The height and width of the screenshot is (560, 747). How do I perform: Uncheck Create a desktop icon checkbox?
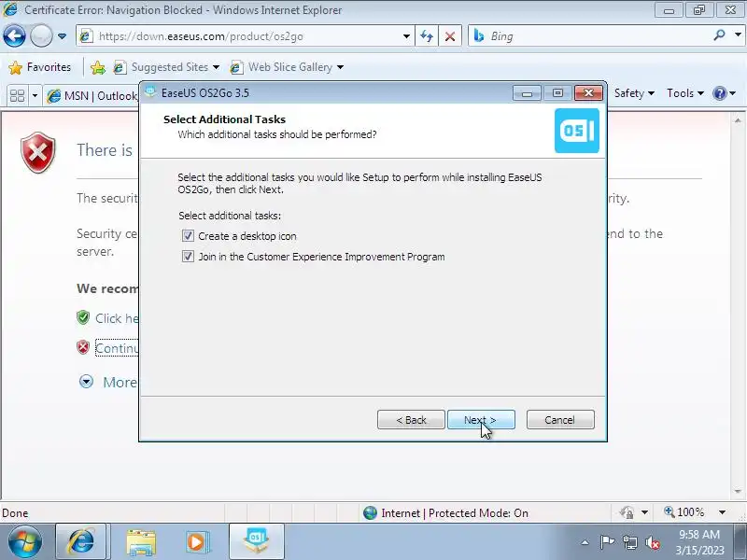click(x=189, y=236)
